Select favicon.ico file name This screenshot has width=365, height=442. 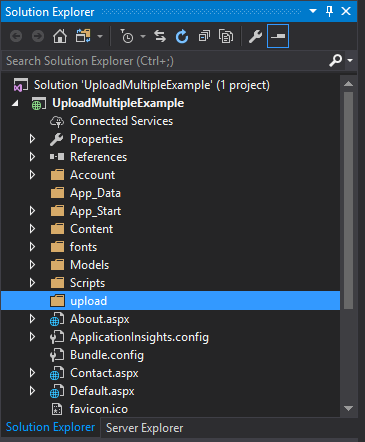pyautogui.click(x=99, y=409)
